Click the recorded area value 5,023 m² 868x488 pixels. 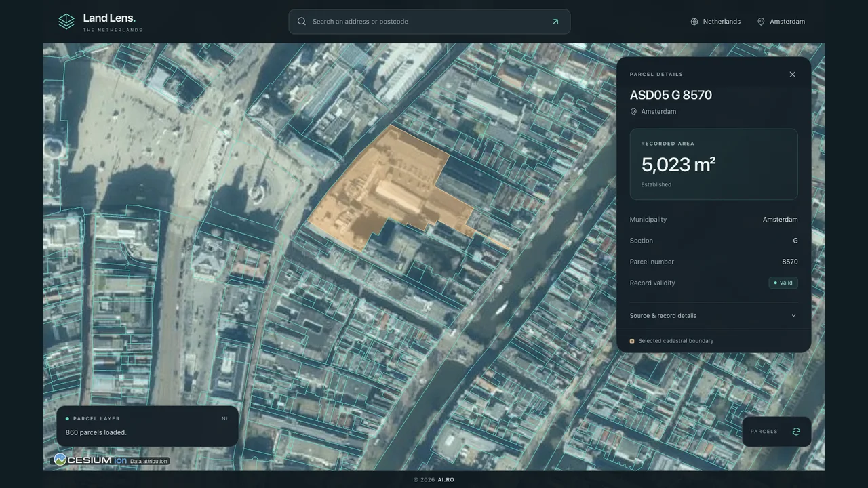678,165
